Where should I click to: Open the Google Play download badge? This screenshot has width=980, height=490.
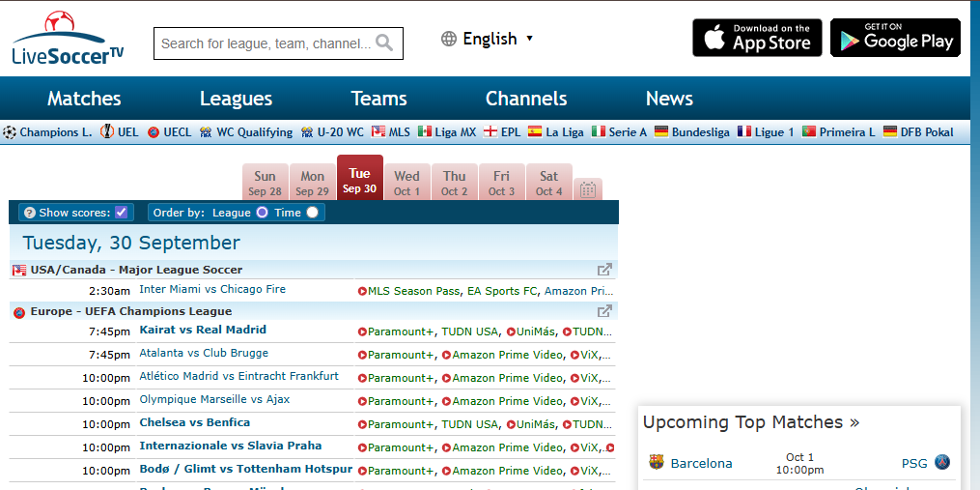(x=895, y=38)
